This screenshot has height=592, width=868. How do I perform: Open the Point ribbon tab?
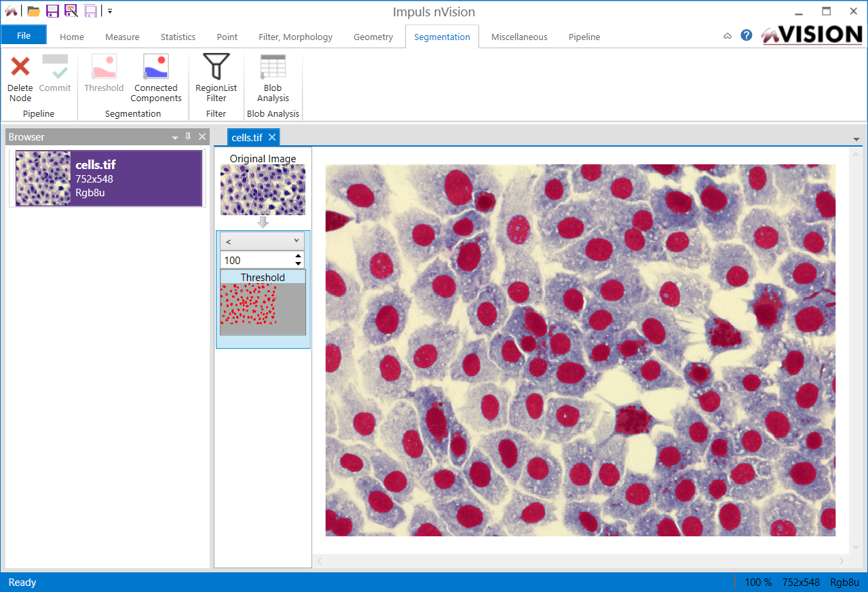point(227,37)
